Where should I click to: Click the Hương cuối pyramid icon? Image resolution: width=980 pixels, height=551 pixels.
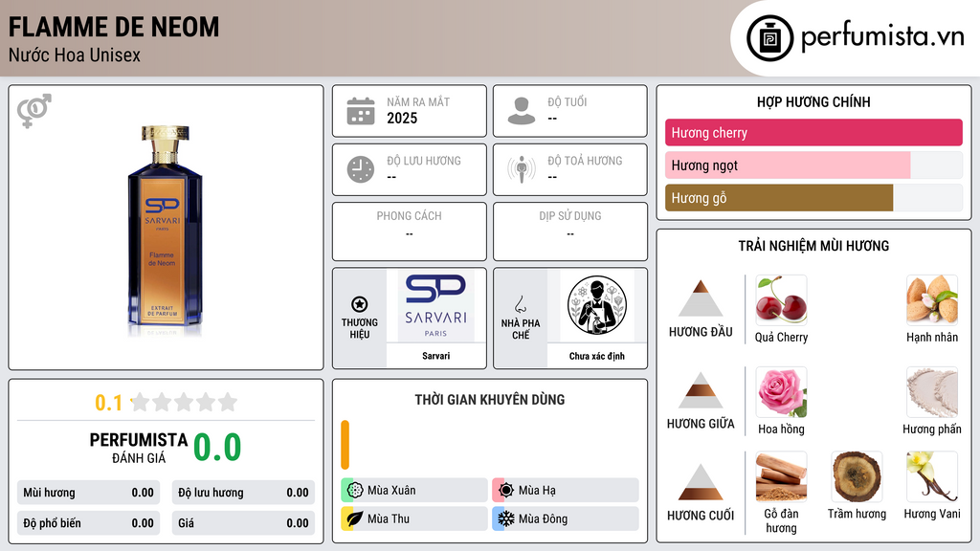click(x=701, y=482)
